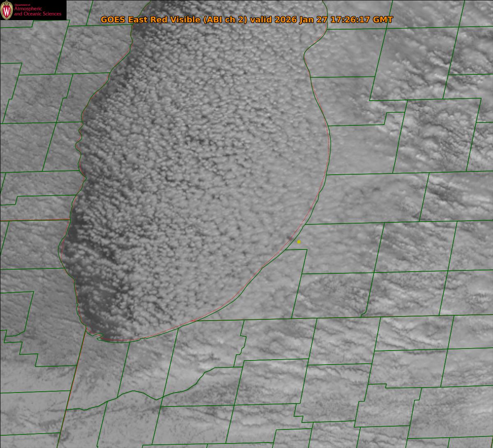The width and height of the screenshot is (493, 448).
Task: Click the UW crest shield logo
Action: click(7, 11)
